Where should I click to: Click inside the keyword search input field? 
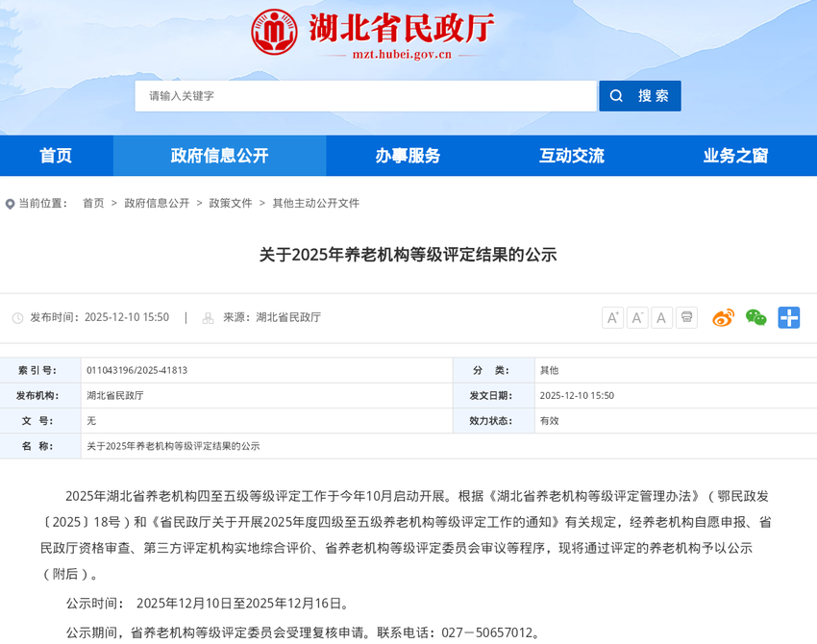click(x=365, y=95)
